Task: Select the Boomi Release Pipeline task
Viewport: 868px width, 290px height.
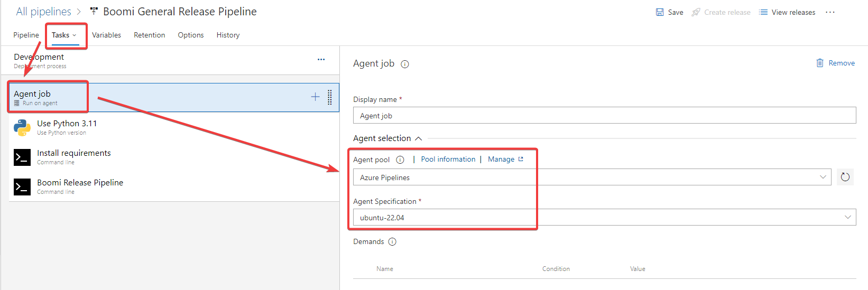Action: pyautogui.click(x=174, y=186)
